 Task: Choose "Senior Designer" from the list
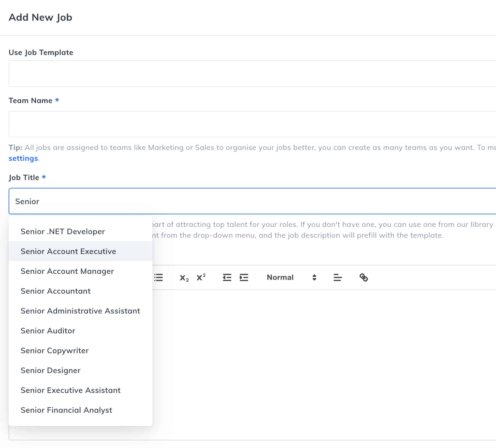coord(50,370)
